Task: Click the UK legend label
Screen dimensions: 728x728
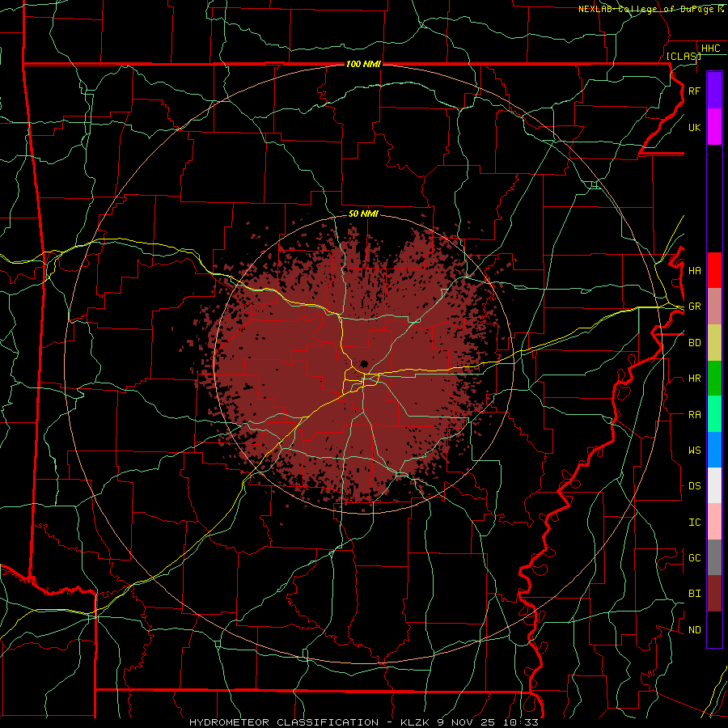Action: 694,127
